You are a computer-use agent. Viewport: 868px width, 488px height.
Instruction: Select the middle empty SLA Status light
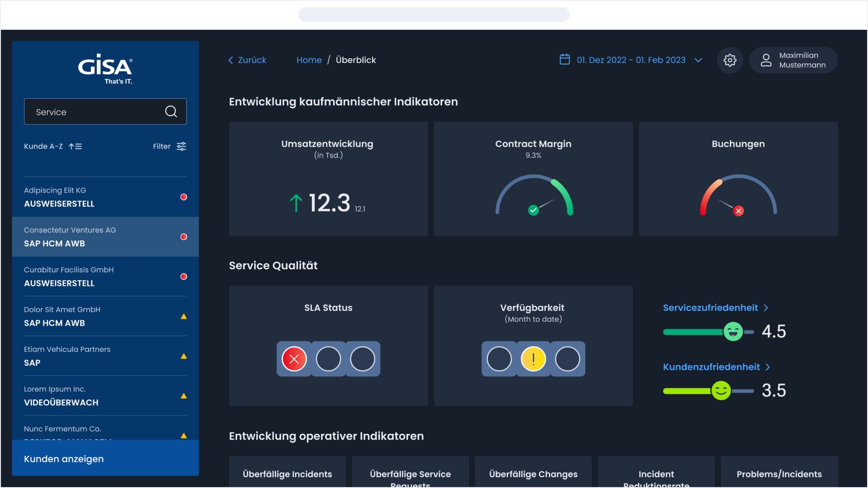[328, 359]
